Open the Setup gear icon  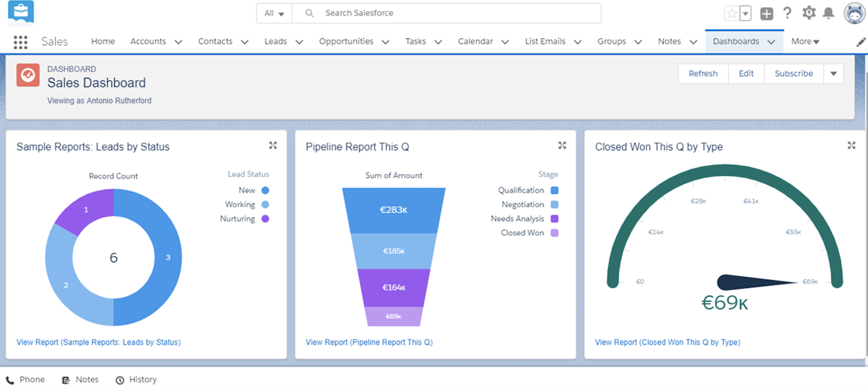tap(809, 13)
